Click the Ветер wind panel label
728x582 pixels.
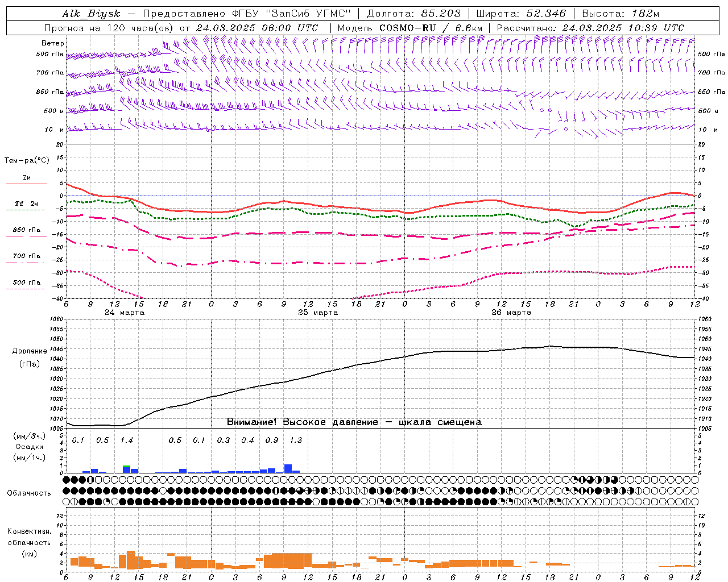[53, 43]
